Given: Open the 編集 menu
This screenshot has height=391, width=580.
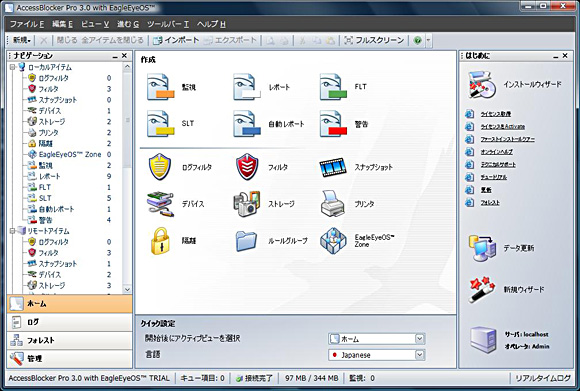Looking at the screenshot, I should 62,24.
